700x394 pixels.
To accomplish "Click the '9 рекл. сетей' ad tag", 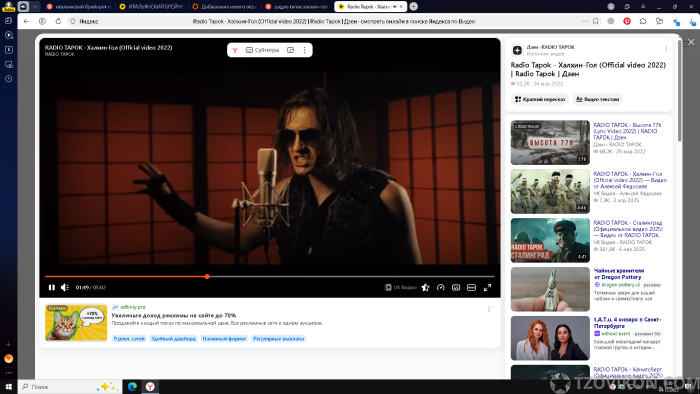I will 129,339.
